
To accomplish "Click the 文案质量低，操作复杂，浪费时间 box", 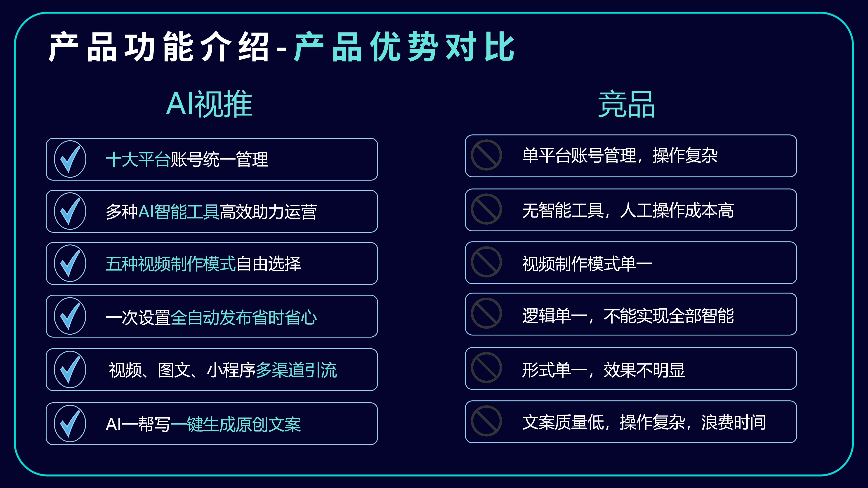I will 631,422.
